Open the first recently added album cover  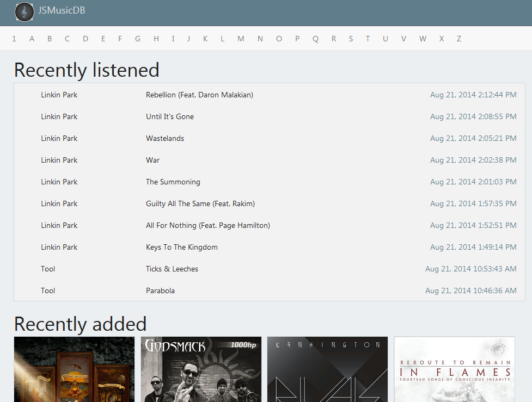click(74, 369)
